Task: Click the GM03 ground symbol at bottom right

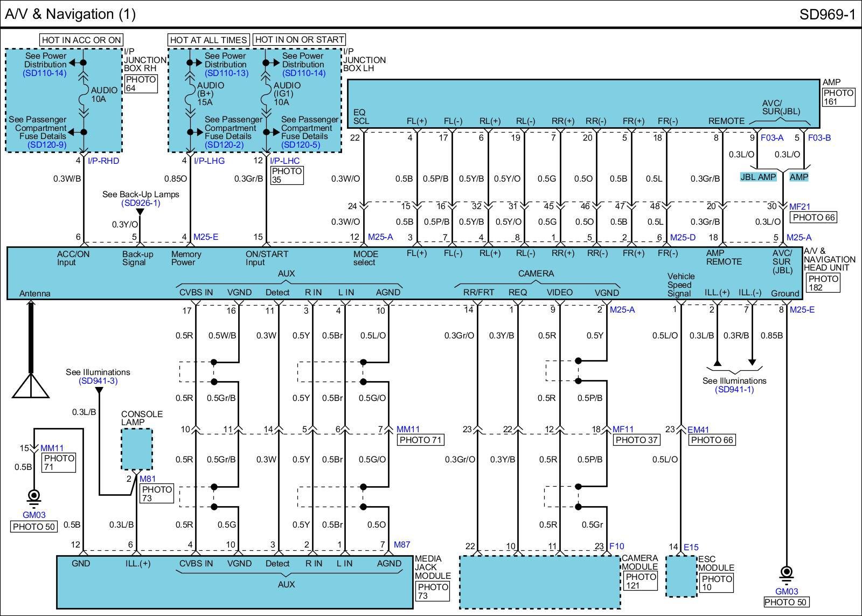Action: point(786,573)
